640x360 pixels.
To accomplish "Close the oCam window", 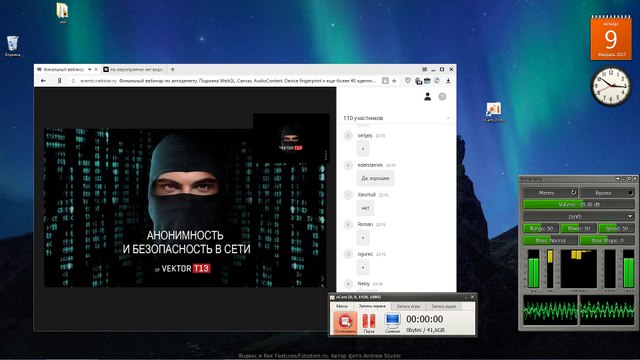I will click(472, 297).
